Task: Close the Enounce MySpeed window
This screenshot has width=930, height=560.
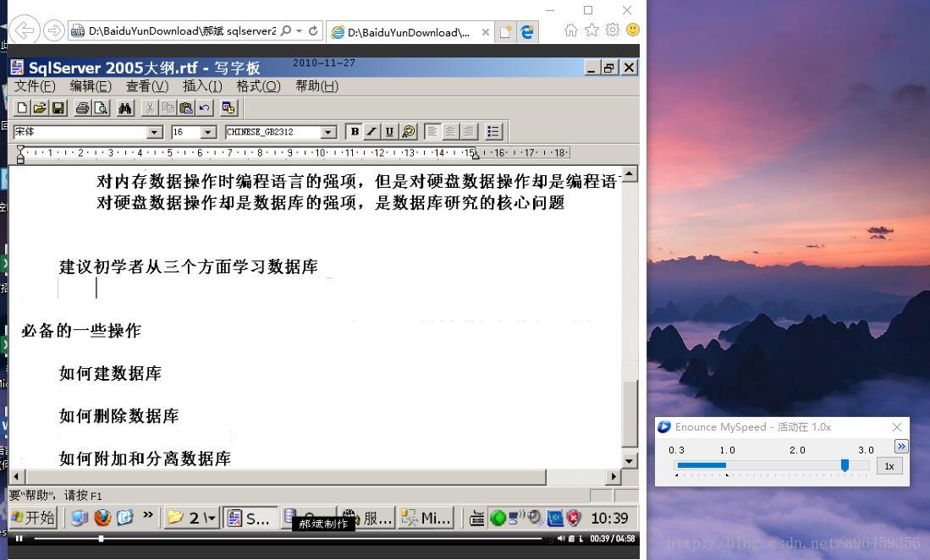Action: tap(897, 426)
